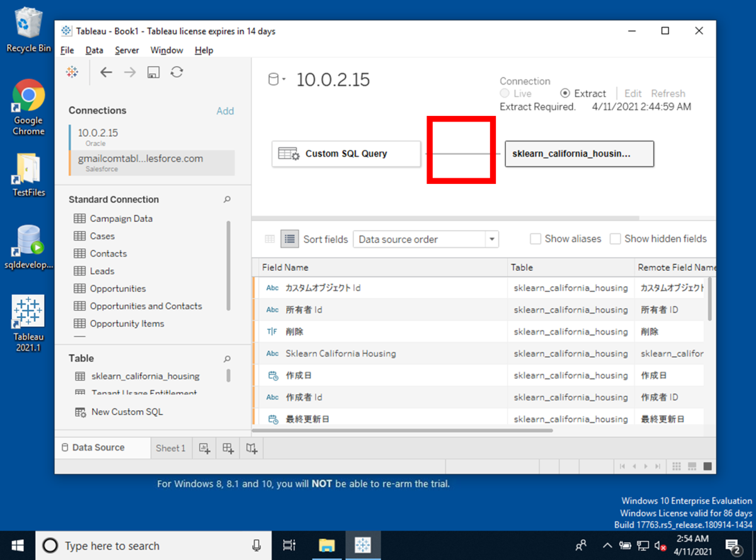Switch to metadata list view icon

289,239
